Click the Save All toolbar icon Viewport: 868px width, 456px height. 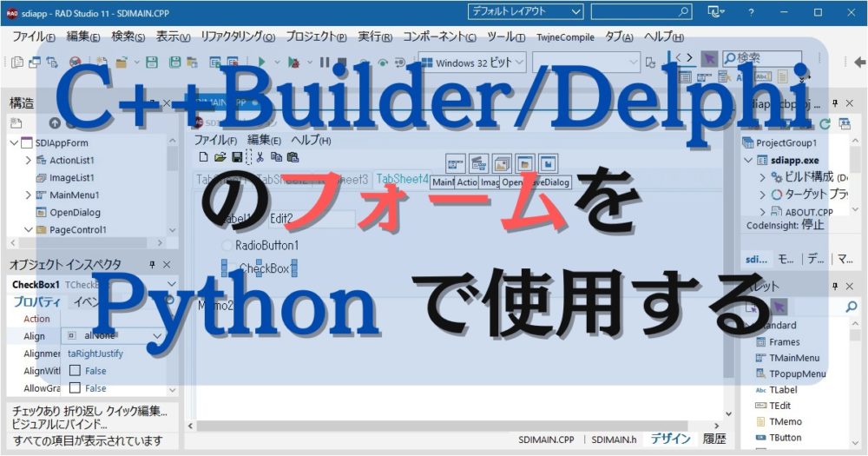coord(175,62)
